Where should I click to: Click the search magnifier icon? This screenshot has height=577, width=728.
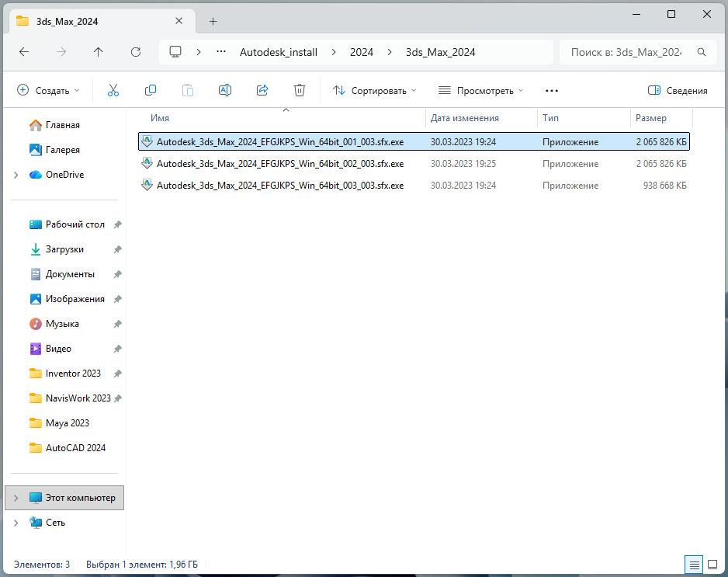tap(702, 52)
